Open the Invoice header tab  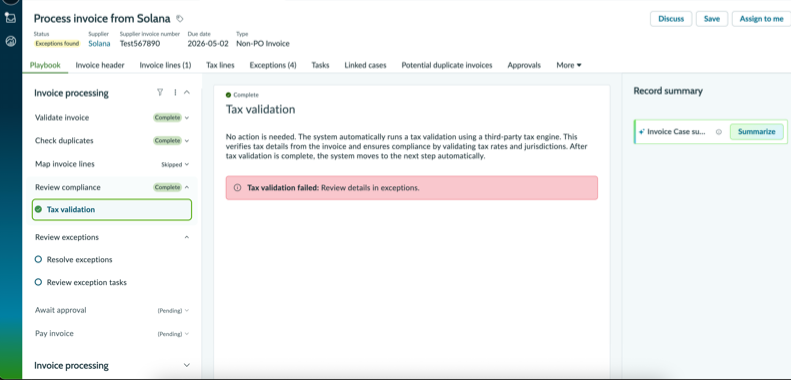[100, 65]
